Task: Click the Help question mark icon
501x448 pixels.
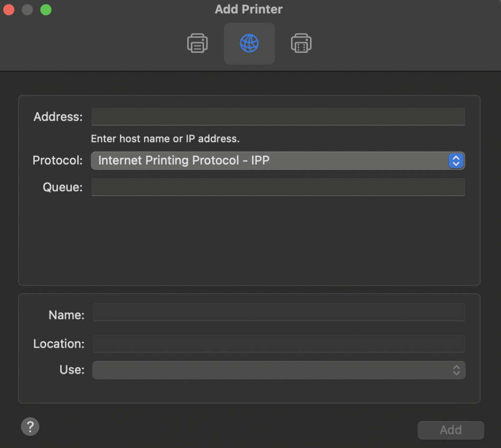Action: click(x=30, y=426)
